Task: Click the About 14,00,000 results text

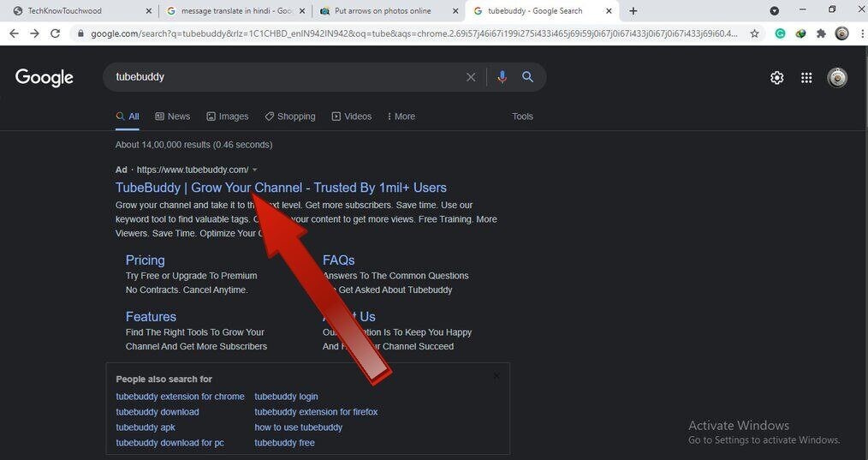Action: pyautogui.click(x=193, y=145)
